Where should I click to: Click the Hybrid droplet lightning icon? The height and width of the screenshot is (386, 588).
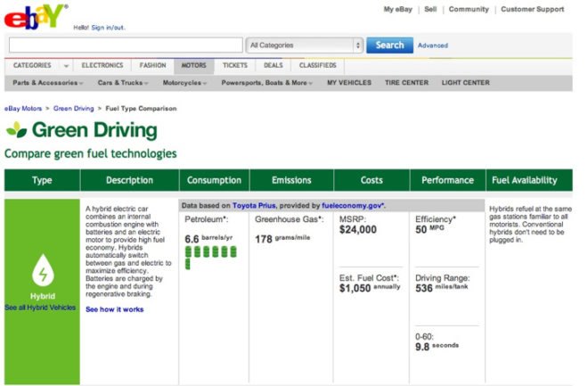click(x=43, y=270)
